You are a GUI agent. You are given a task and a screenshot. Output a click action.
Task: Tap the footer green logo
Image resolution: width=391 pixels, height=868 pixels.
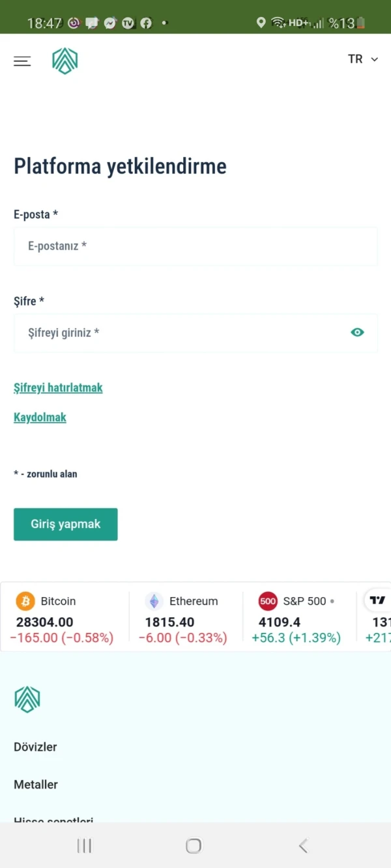tap(27, 699)
